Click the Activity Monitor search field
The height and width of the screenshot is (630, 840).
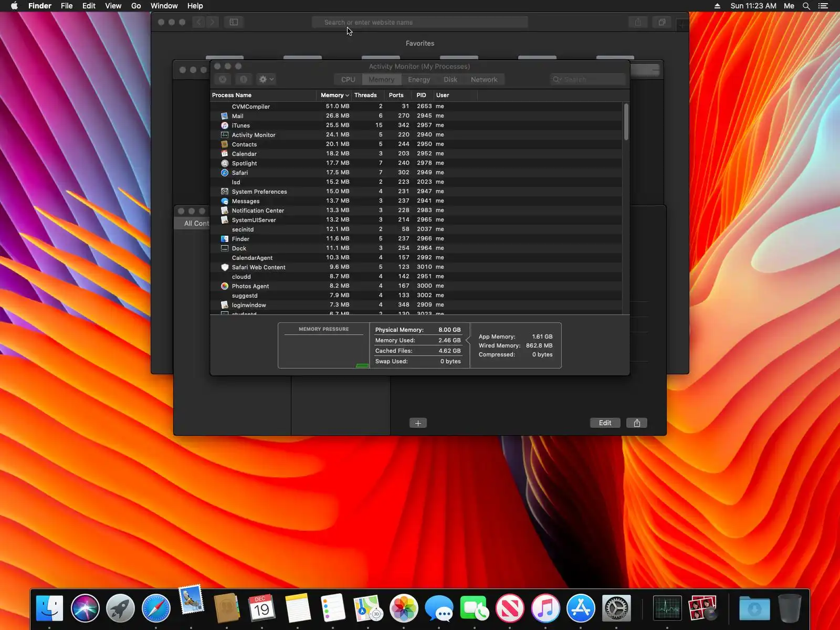click(x=588, y=79)
